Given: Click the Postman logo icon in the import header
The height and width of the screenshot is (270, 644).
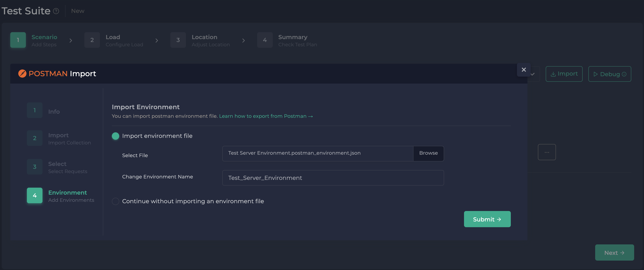Looking at the screenshot, I should [x=22, y=74].
